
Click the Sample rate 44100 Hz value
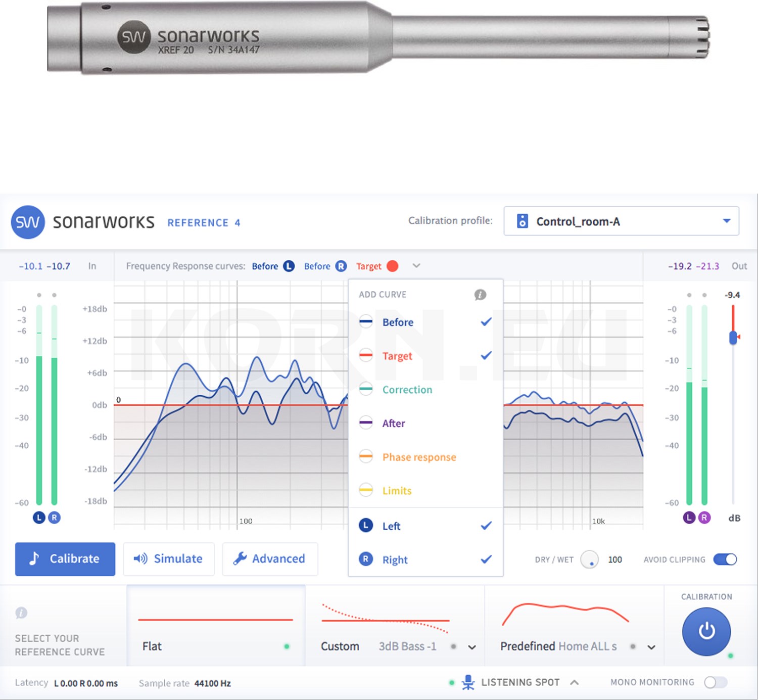point(213,683)
